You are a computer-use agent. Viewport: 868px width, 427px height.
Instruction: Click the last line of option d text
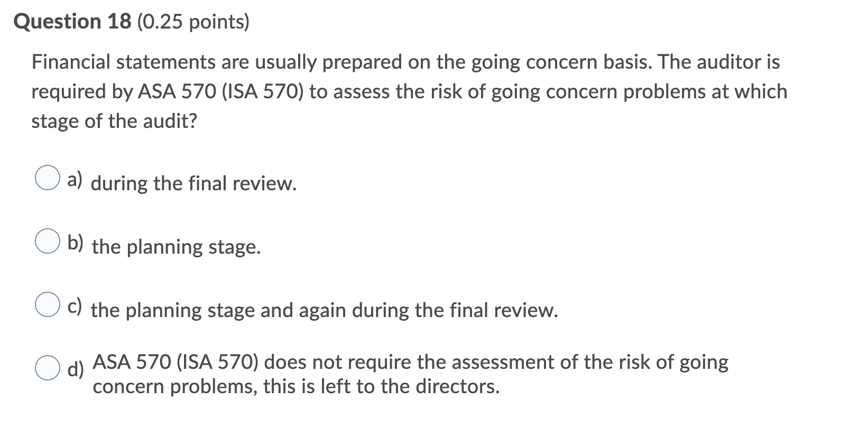(297, 386)
